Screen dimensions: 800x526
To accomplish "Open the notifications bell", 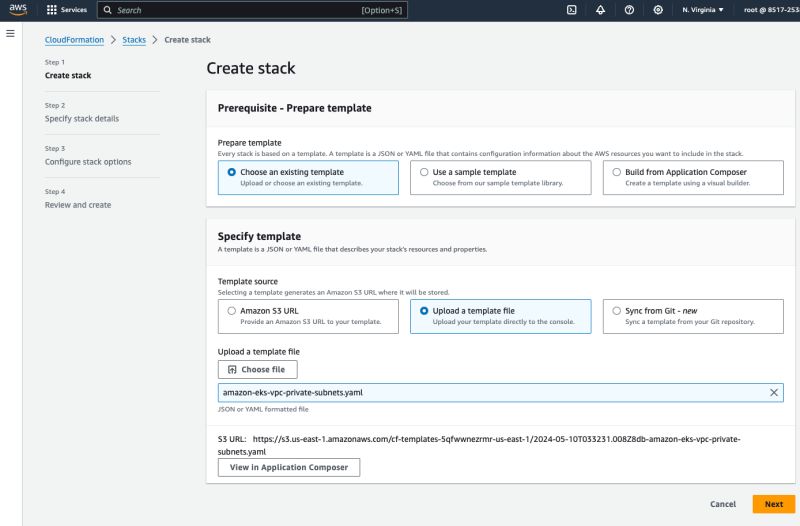I will pyautogui.click(x=601, y=10).
